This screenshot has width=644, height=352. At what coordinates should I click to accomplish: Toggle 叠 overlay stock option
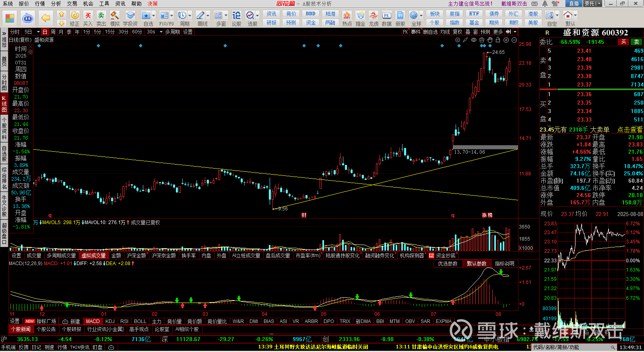click(x=468, y=32)
